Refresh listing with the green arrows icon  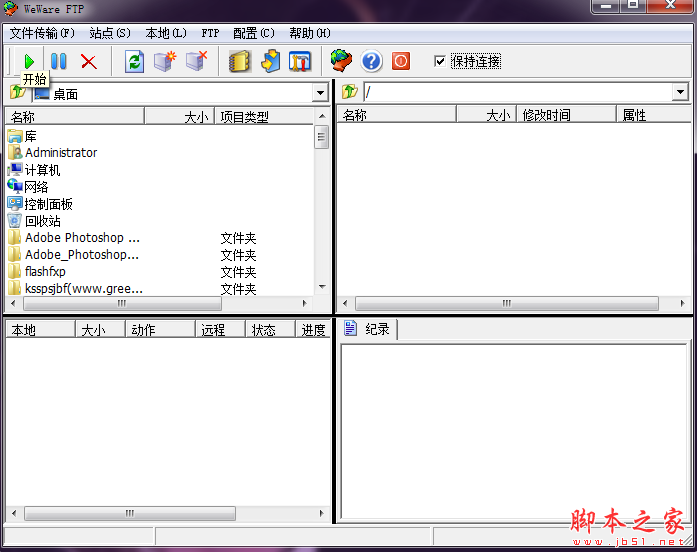tap(134, 61)
